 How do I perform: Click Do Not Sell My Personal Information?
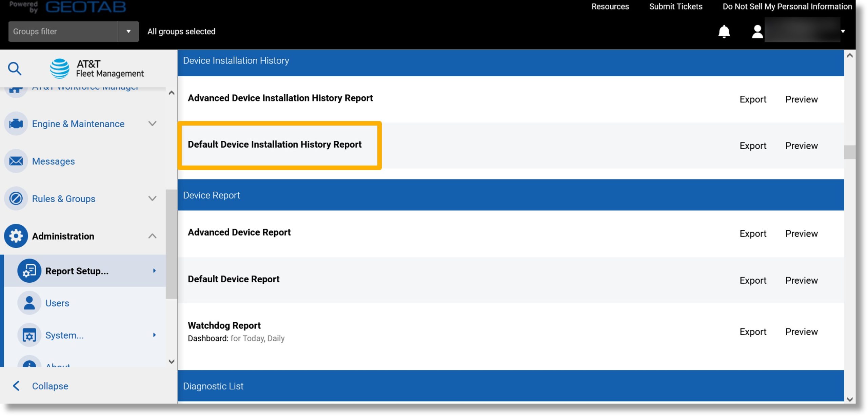tap(787, 6)
